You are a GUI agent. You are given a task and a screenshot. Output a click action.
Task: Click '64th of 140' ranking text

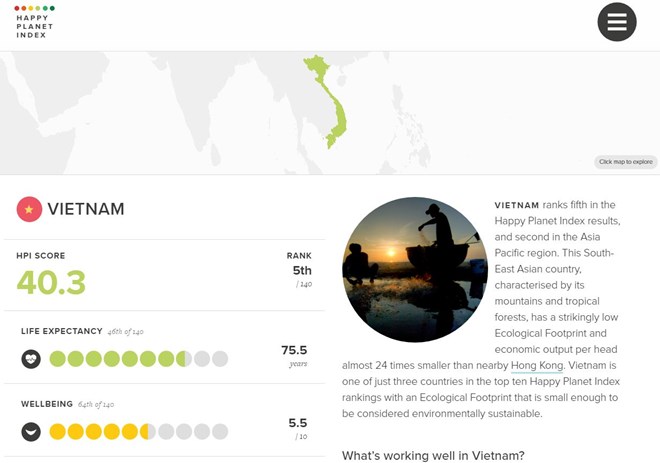pyautogui.click(x=96, y=404)
